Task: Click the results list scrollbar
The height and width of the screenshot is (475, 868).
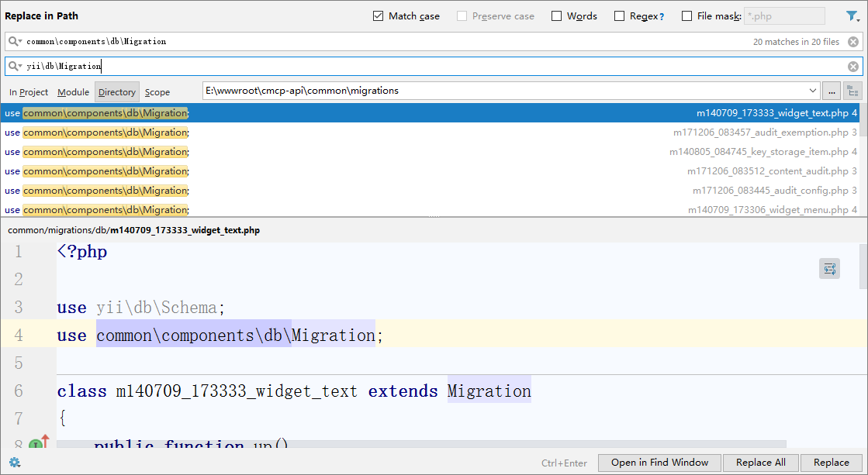Action: click(863, 155)
